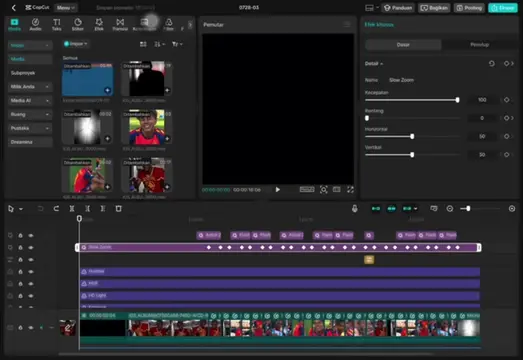
Task: Open the Impor dropdown button
Action: pos(76,44)
